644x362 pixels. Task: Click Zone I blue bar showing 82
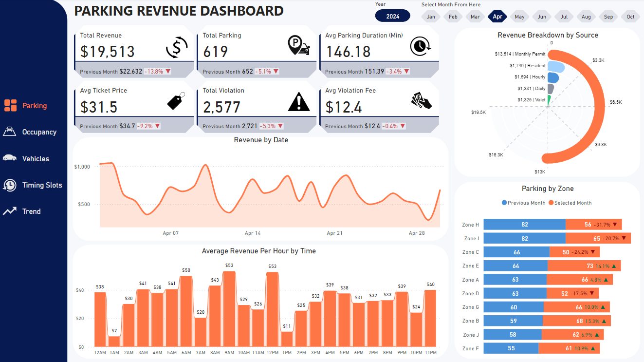(x=525, y=238)
